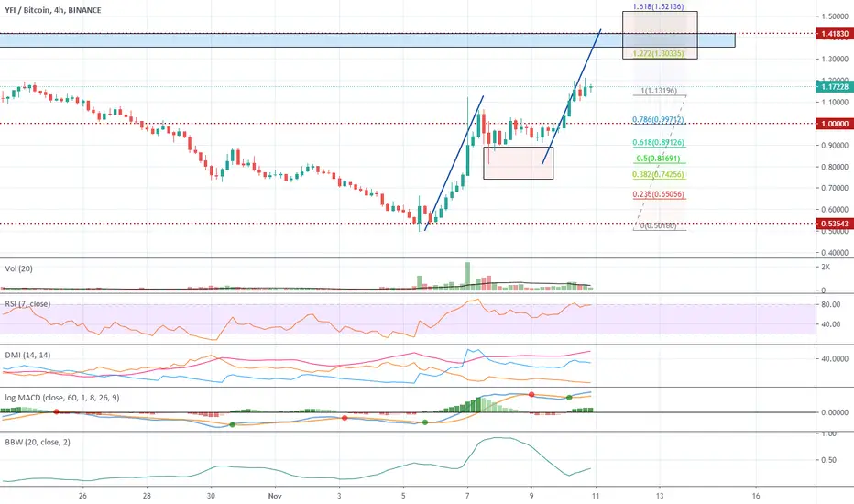854x504 pixels.
Task: Click the 5 date on the time axis
Action: pyautogui.click(x=403, y=496)
